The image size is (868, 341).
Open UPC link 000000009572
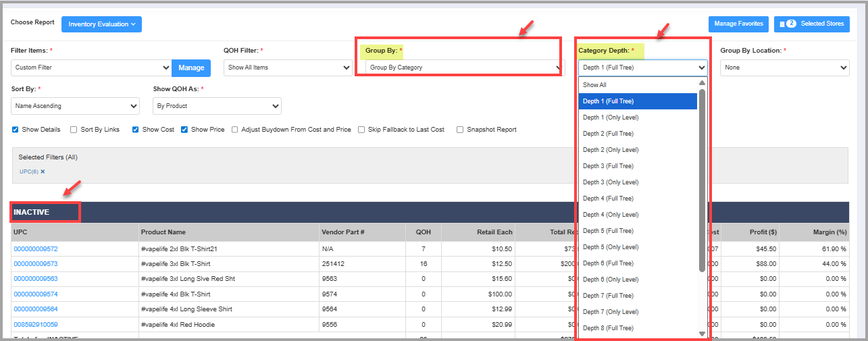(x=36, y=249)
